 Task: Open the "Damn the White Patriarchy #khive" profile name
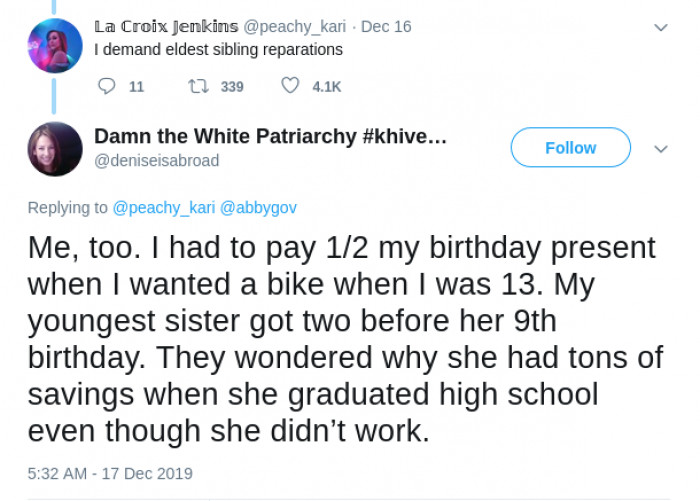(x=270, y=137)
